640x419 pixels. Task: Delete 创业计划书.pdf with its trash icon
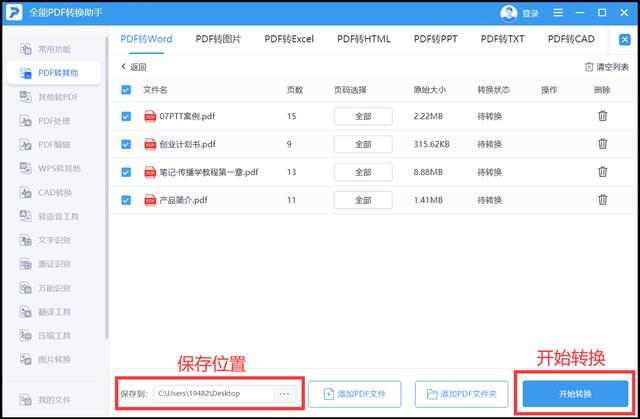602,144
